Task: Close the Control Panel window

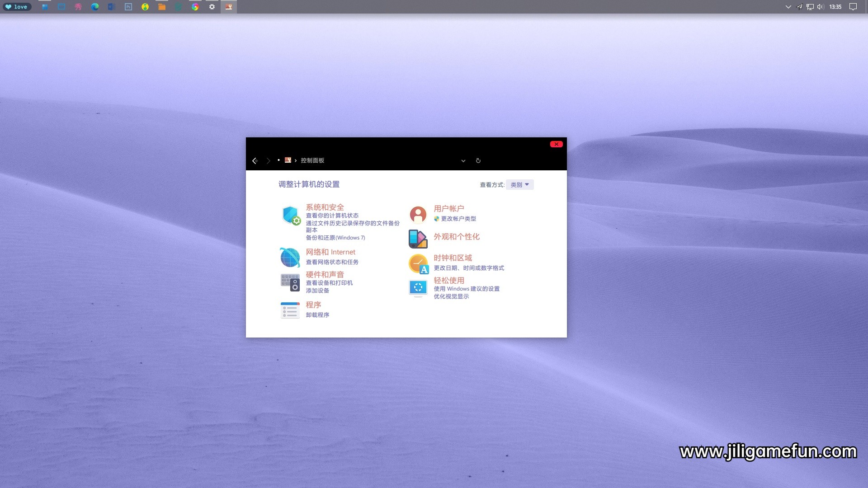Action: (x=556, y=144)
